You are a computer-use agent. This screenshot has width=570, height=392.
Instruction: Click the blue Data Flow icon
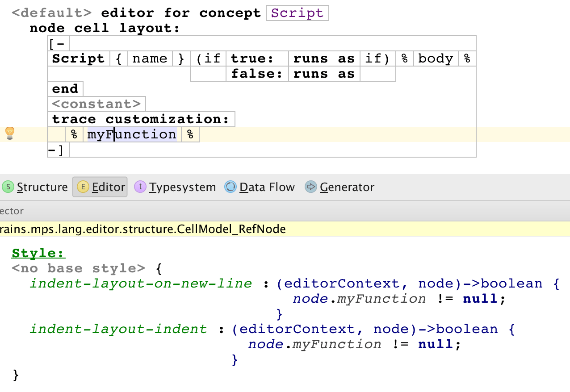click(x=231, y=187)
